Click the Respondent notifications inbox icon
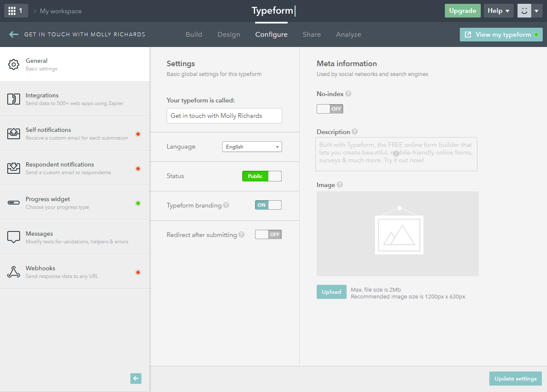The image size is (547, 392). (14, 168)
